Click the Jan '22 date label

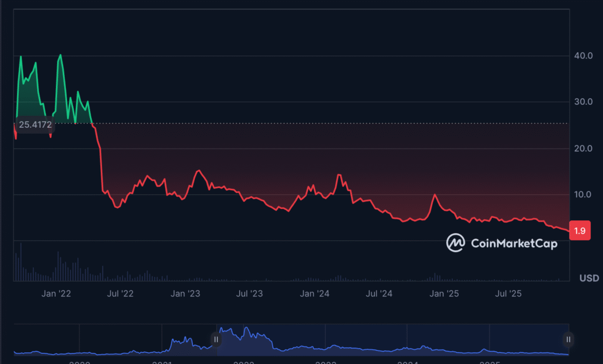pos(57,293)
